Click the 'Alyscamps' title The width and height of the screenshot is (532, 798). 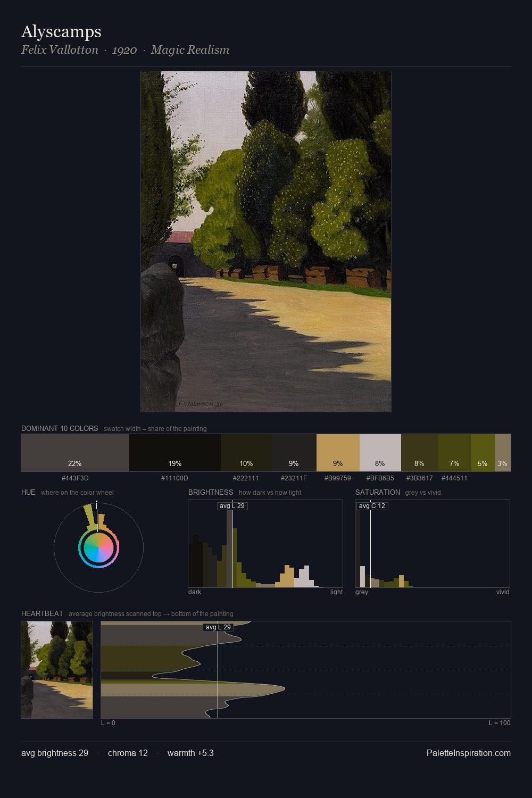coord(61,31)
